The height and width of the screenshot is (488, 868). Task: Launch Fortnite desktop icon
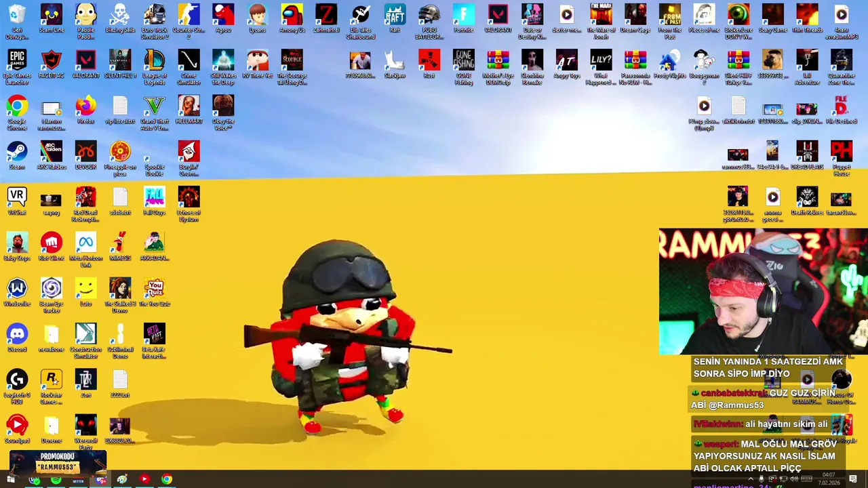point(464,18)
